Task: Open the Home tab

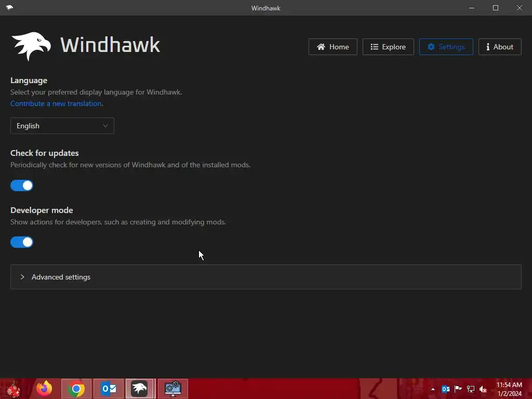Action: tap(332, 47)
